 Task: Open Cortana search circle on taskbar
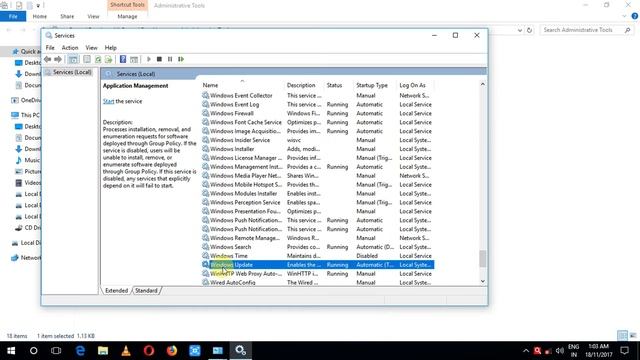pos(33,351)
